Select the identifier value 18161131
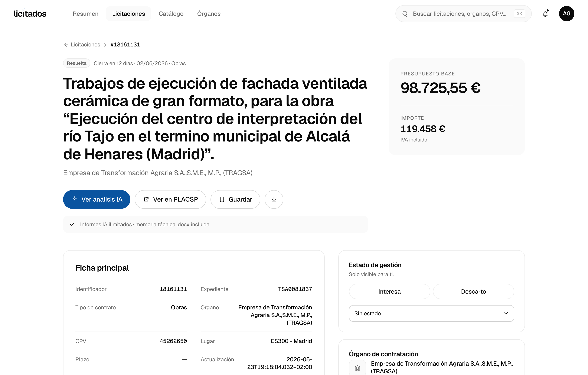Viewport: 588px width, 375px height. (173, 289)
